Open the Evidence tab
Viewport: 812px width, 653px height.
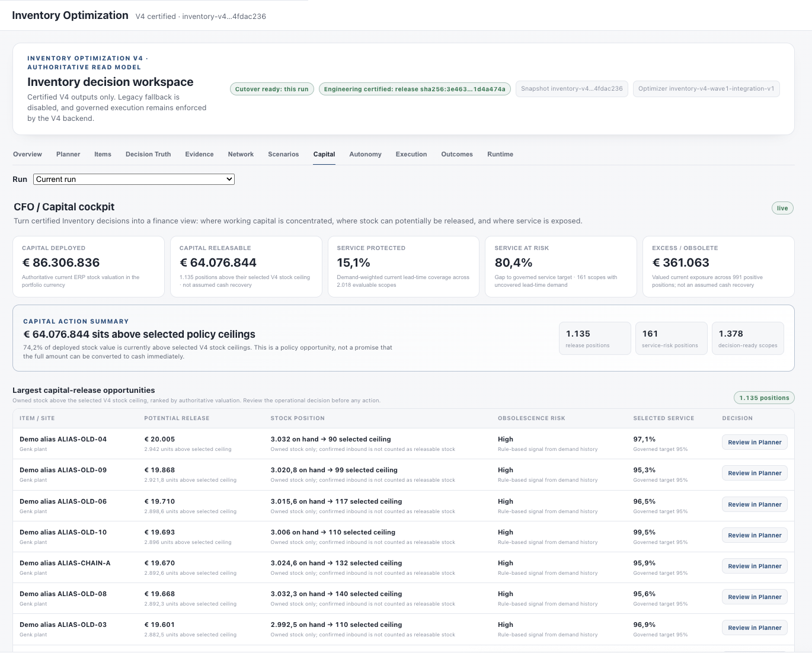[199, 154]
